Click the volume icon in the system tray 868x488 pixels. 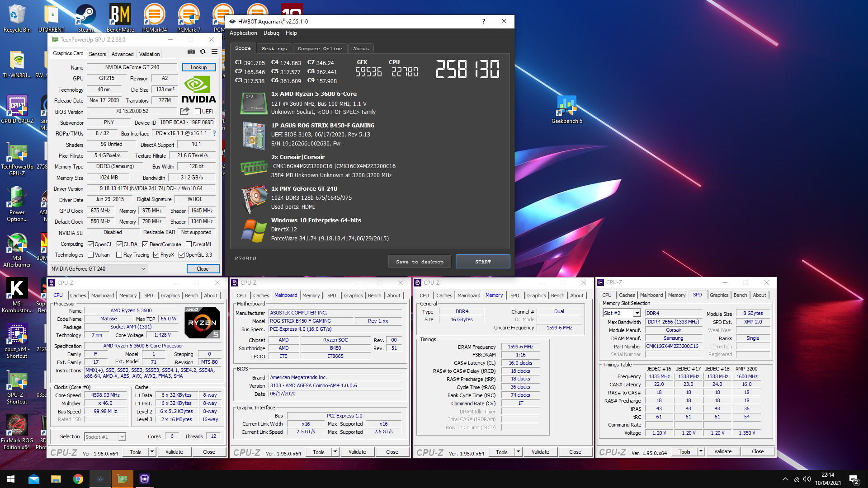point(807,479)
